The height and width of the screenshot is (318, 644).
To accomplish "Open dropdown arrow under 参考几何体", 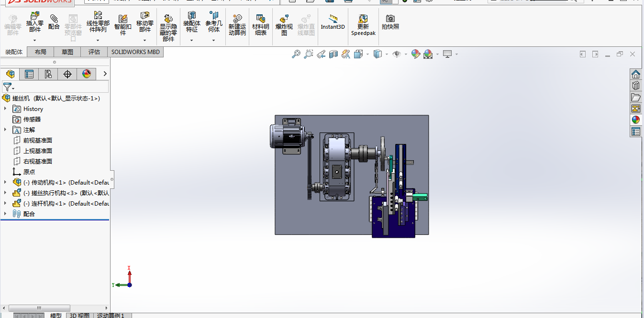I will click(x=214, y=41).
